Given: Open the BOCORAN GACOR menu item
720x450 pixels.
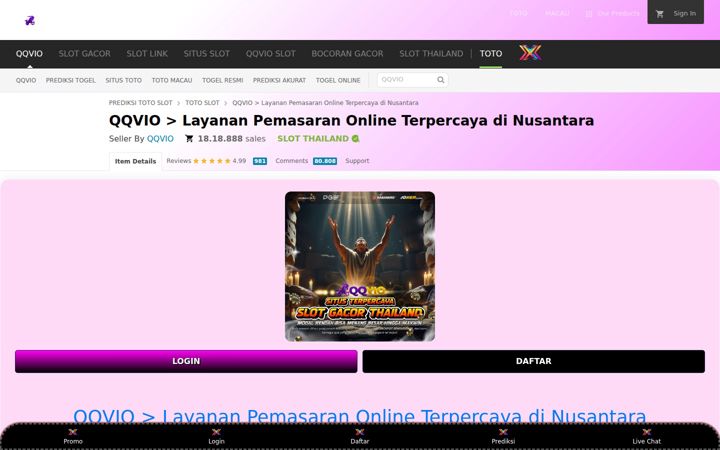Looking at the screenshot, I should [347, 54].
